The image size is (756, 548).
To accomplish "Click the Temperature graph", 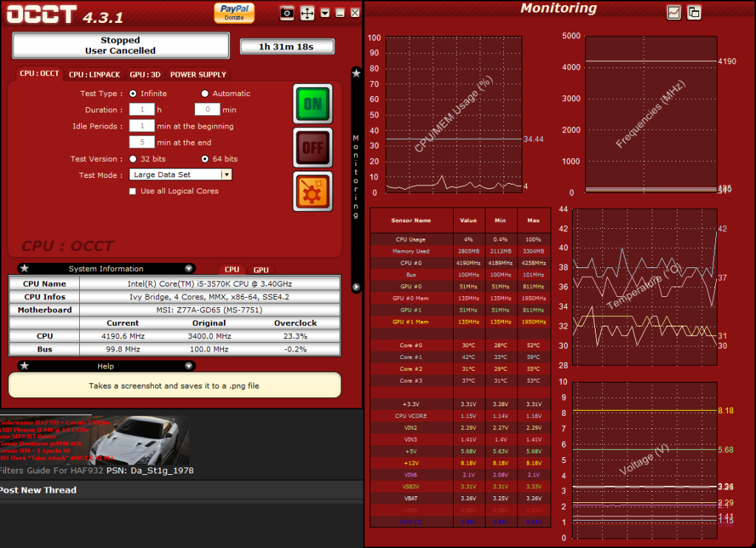I will point(644,287).
